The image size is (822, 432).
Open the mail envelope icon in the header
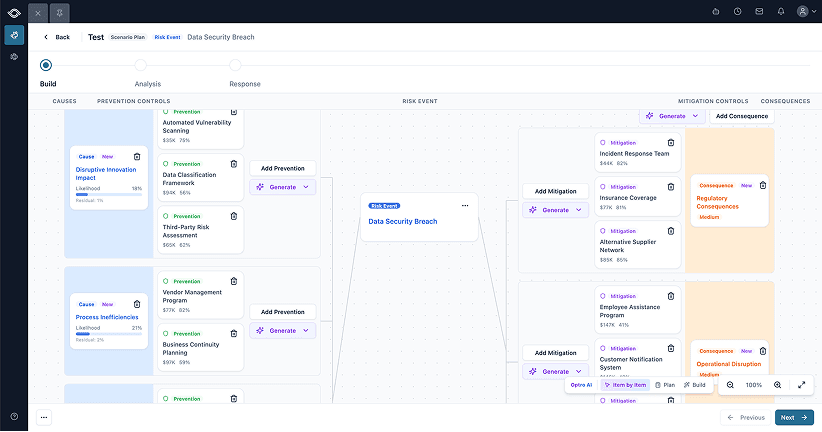pos(759,12)
